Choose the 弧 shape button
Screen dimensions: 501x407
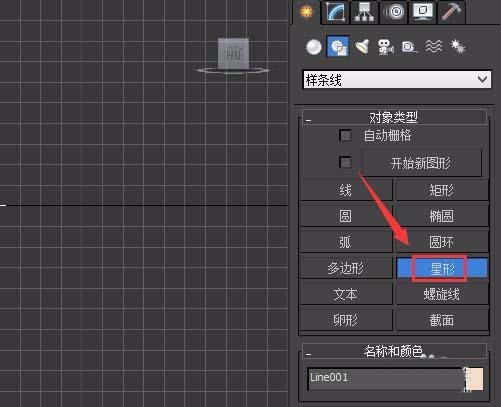click(x=346, y=242)
